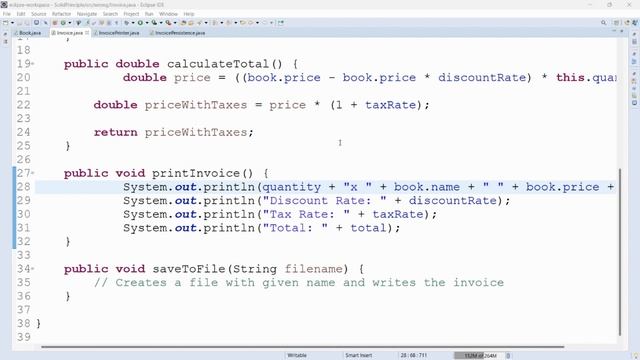Screen dimensions: 640x360
Task: Open the Forward history dropdown arrow
Action: tap(271, 23)
